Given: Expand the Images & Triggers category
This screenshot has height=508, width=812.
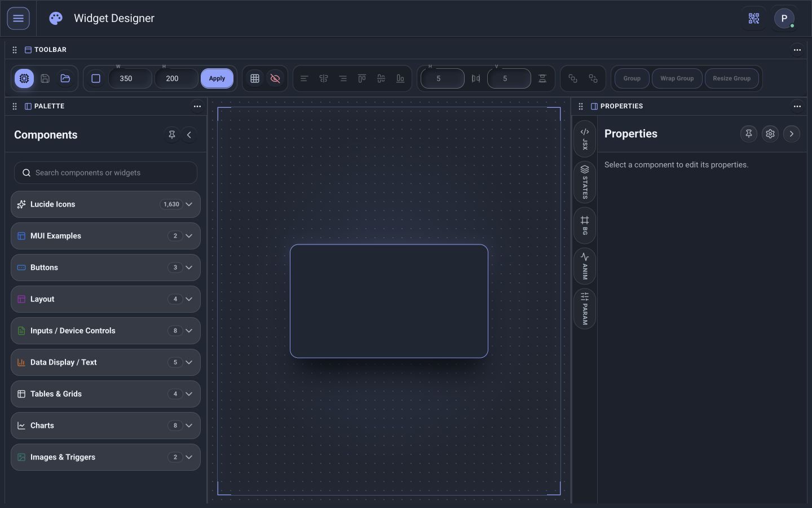Looking at the screenshot, I should tap(105, 457).
